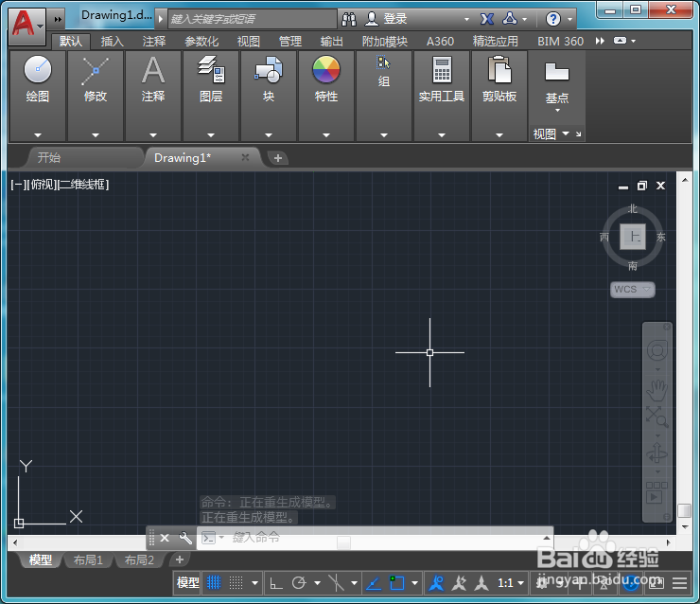Click the 北 (North) compass label on ViewCube

633,208
